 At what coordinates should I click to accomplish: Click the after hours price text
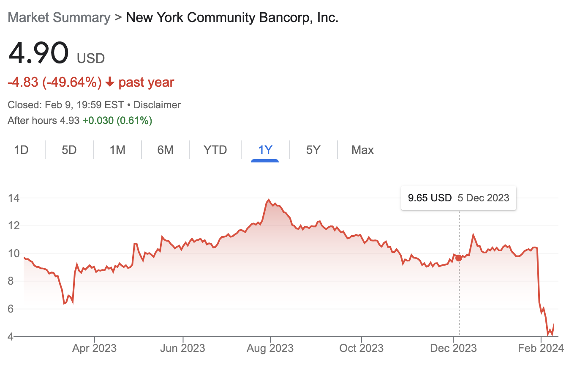(x=80, y=121)
